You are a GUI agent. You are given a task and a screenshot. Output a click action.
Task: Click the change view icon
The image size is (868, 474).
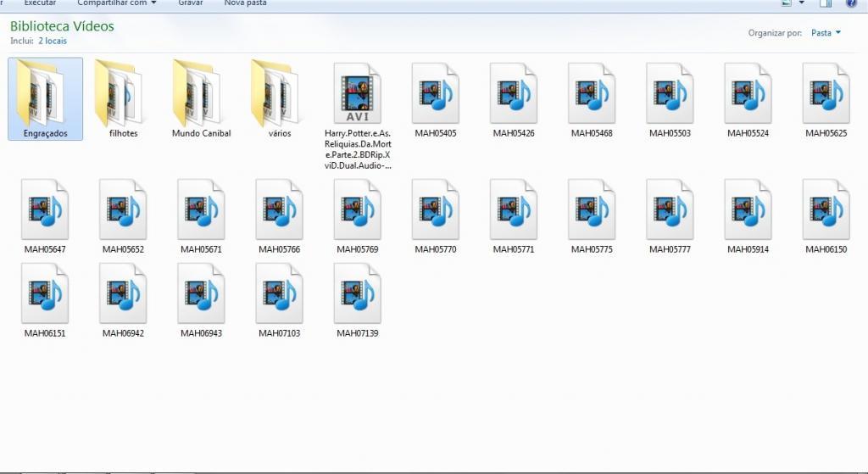tap(786, 3)
